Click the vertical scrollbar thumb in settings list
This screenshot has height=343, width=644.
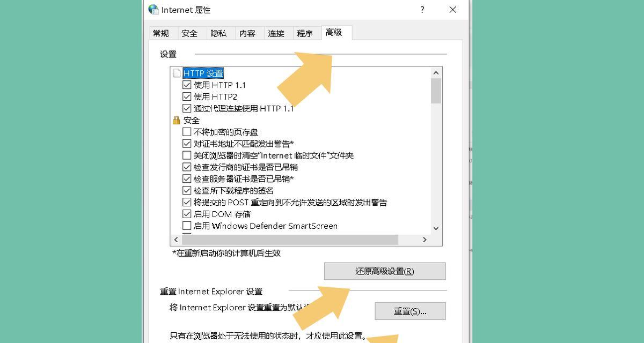point(436,91)
